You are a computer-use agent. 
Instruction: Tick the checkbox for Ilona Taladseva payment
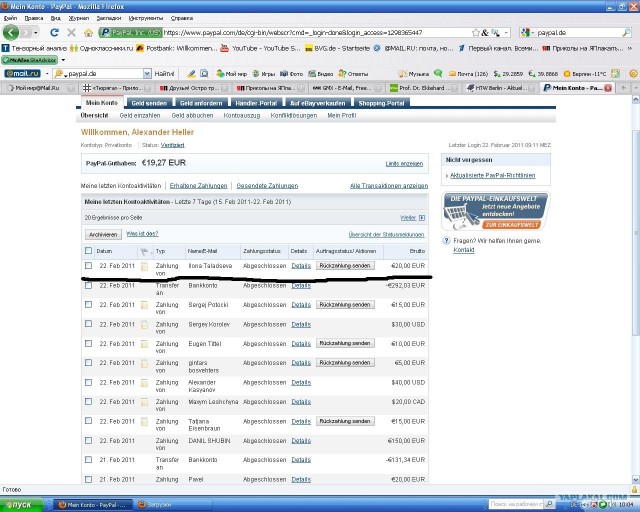pos(88,265)
